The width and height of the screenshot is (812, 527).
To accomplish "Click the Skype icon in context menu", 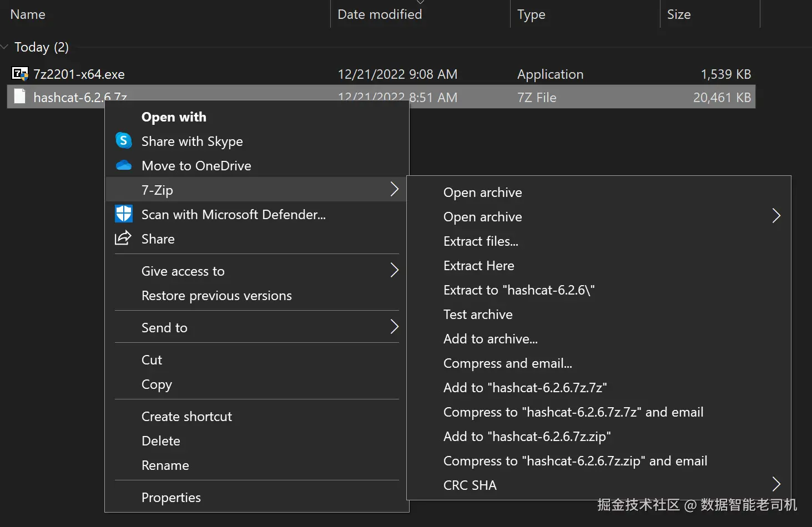I will (x=123, y=141).
